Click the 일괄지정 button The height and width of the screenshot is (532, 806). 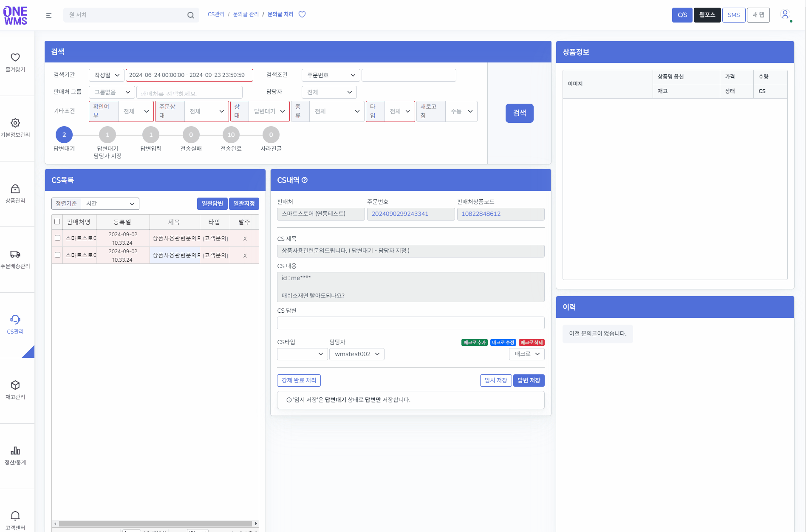coord(244,204)
